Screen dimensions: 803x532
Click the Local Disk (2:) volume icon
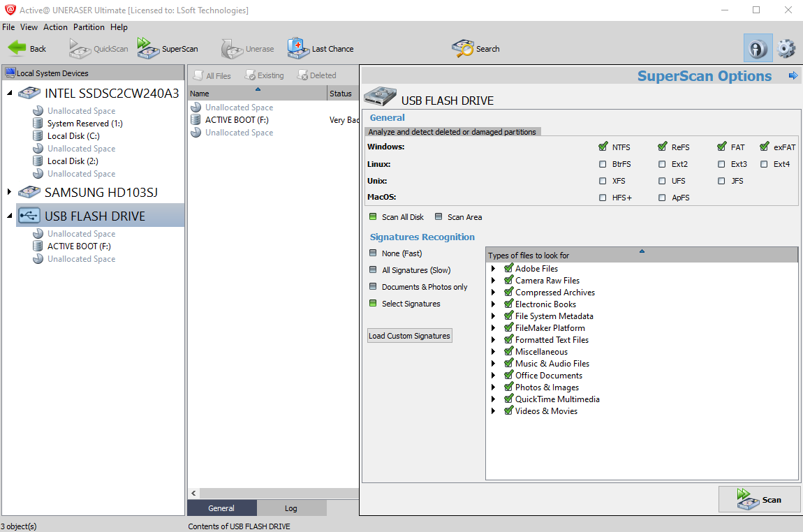(x=38, y=161)
